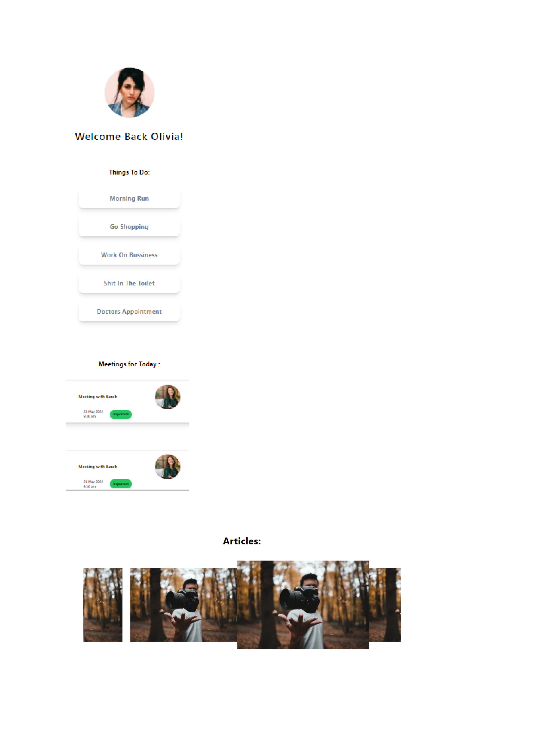Click the Important badge in second meeting
The height and width of the screenshot is (756, 535).
121,484
